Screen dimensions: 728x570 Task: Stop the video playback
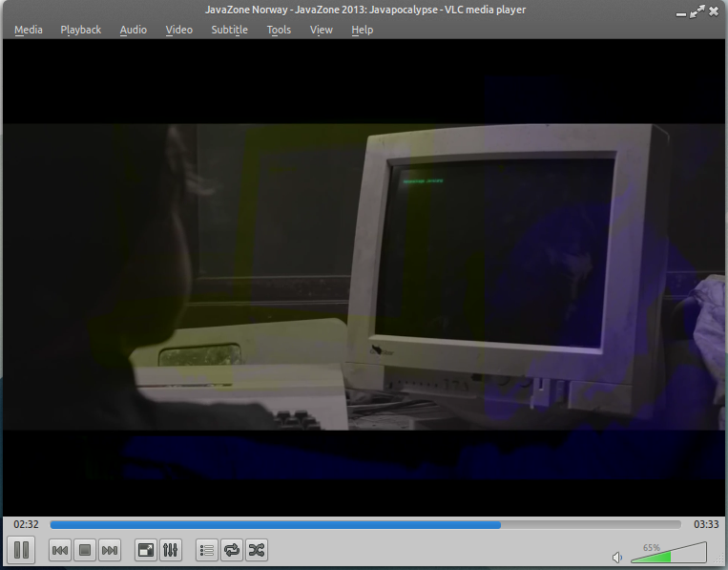point(85,551)
